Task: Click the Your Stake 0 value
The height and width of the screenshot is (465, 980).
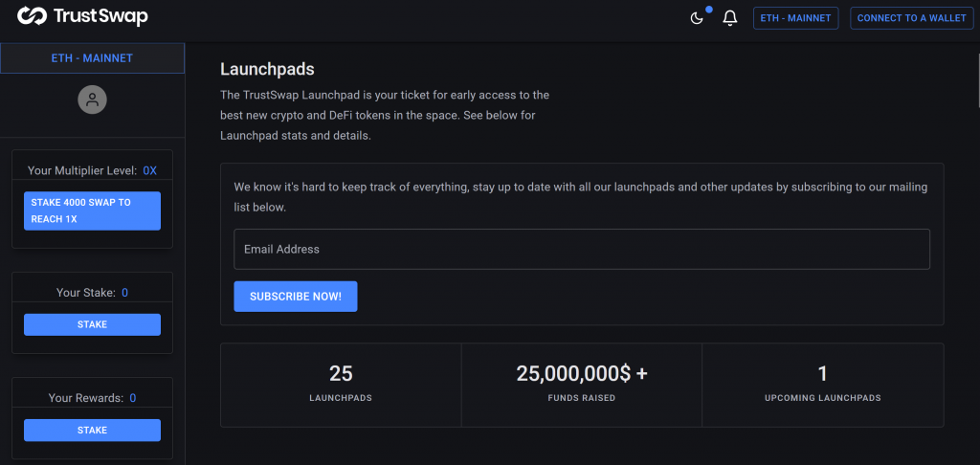Action: click(x=125, y=293)
